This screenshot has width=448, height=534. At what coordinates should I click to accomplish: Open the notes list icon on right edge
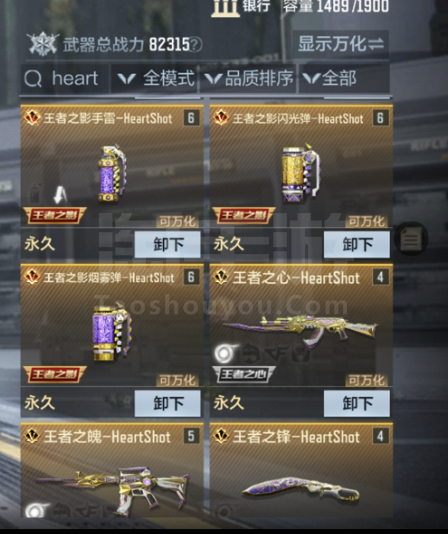click(x=411, y=238)
